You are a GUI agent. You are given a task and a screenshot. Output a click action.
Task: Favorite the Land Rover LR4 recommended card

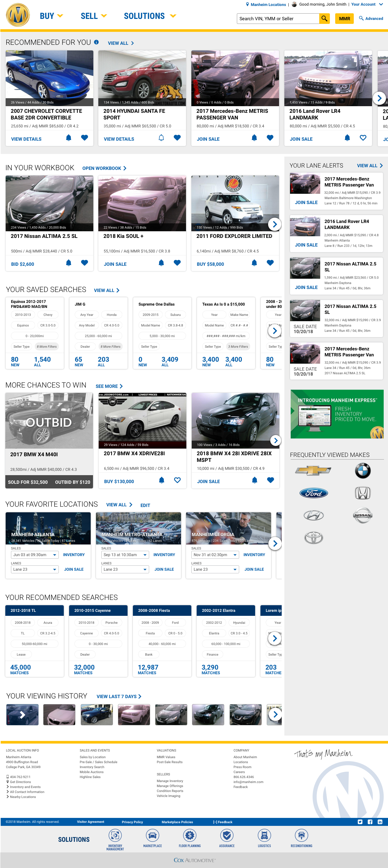(363, 138)
